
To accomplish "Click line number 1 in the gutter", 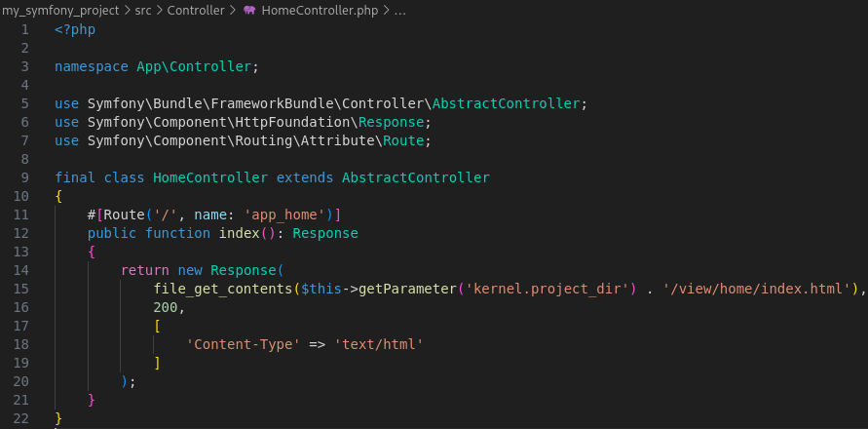I will tap(24, 29).
